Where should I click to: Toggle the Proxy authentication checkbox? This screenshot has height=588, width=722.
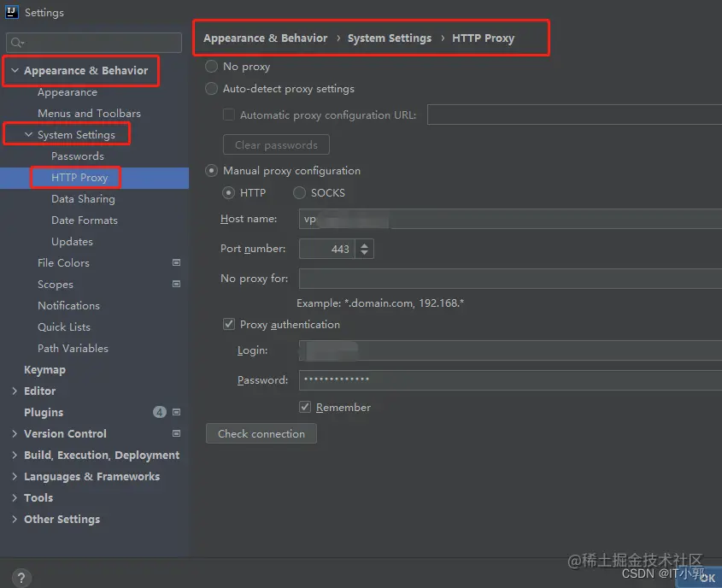point(228,324)
